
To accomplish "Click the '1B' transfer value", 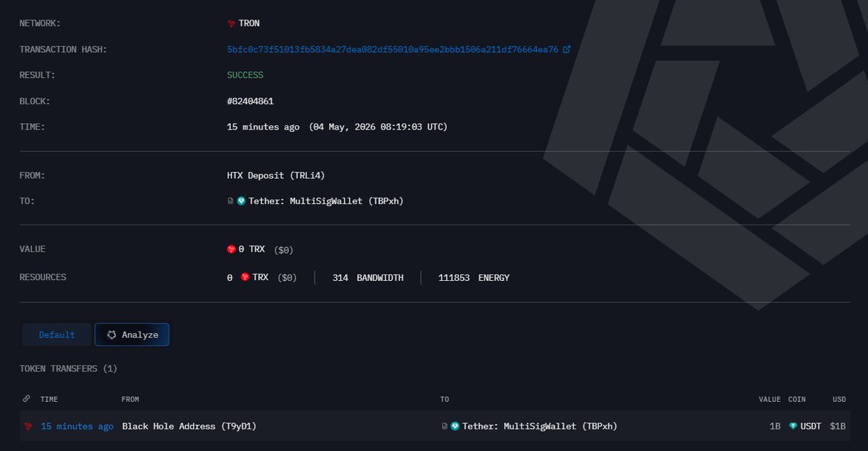I will (775, 426).
